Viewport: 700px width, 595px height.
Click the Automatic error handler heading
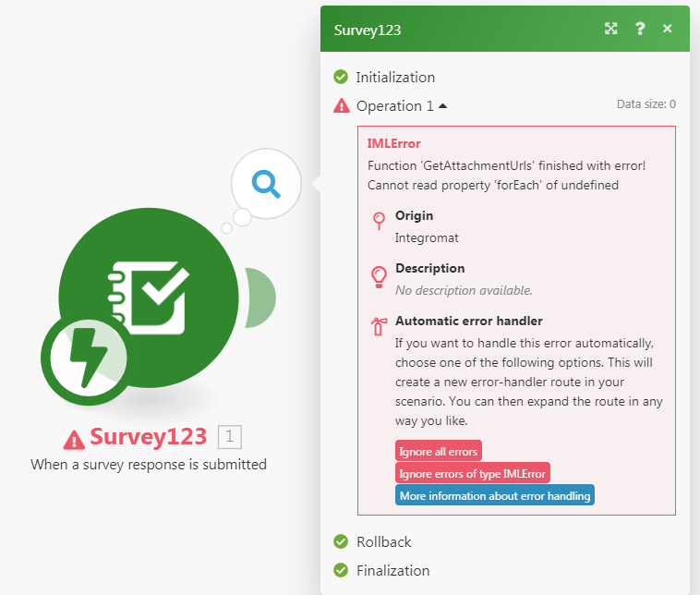point(469,321)
